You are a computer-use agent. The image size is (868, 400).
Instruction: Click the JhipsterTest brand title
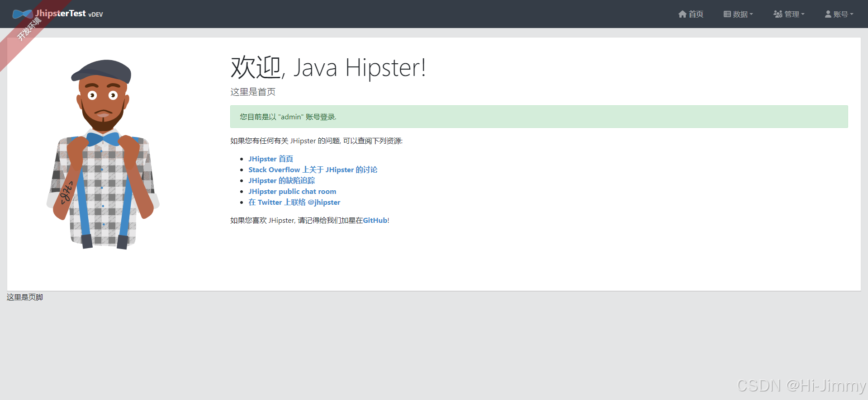click(x=61, y=14)
